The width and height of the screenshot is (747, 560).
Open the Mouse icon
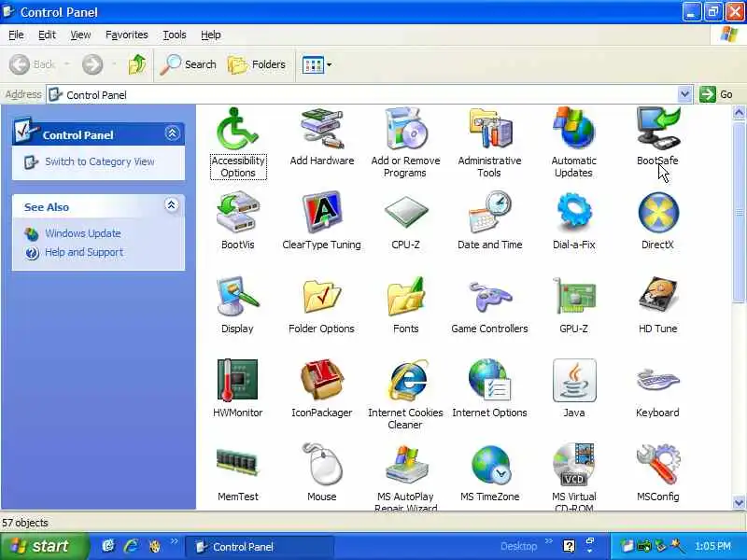point(321,464)
